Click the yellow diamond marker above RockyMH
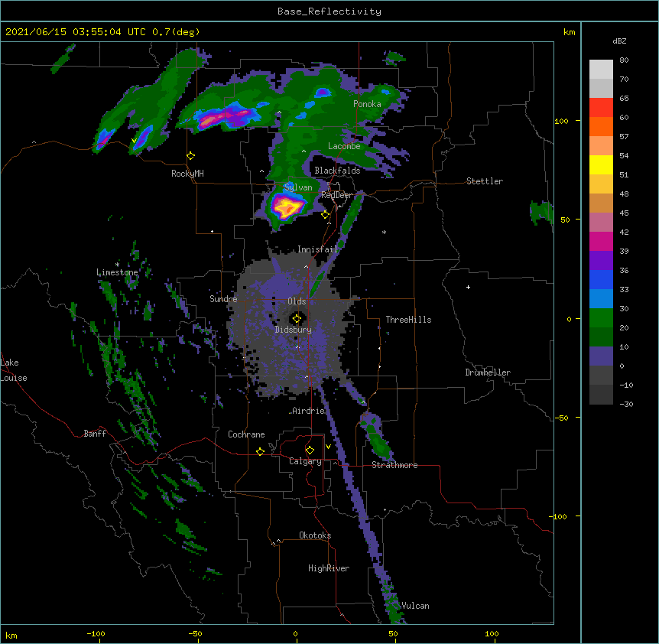The image size is (659, 644). click(x=190, y=156)
